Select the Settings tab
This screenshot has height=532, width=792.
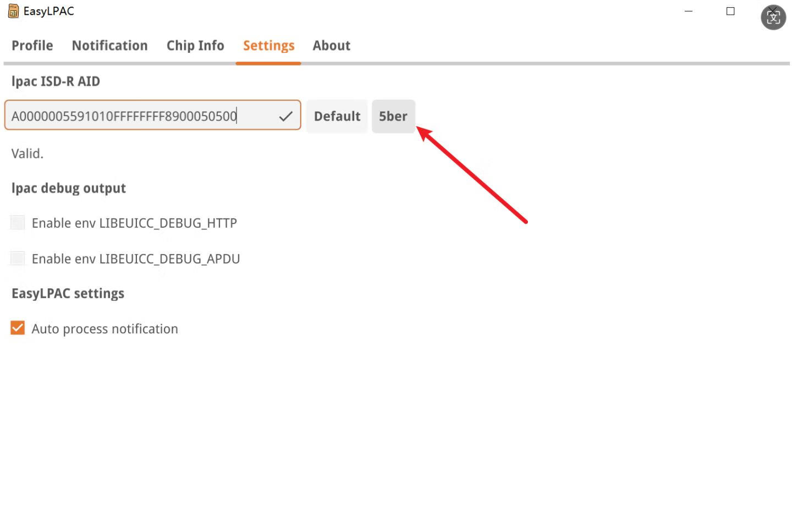(x=268, y=46)
